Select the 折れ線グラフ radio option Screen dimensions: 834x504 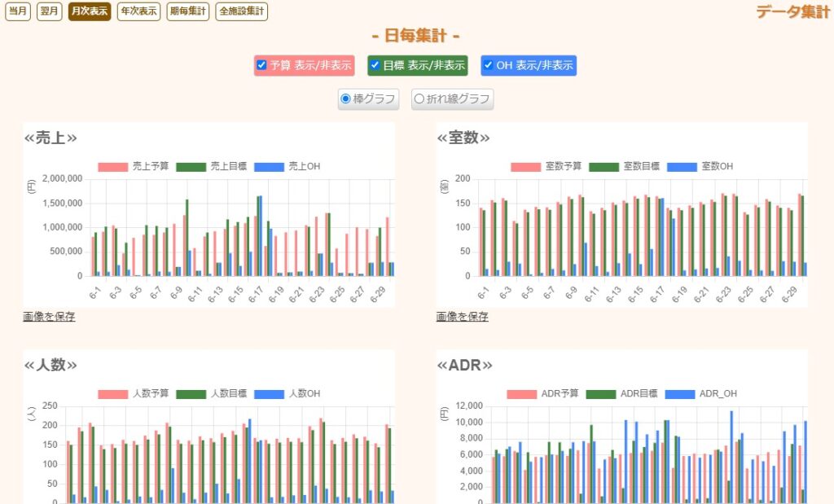pos(419,99)
